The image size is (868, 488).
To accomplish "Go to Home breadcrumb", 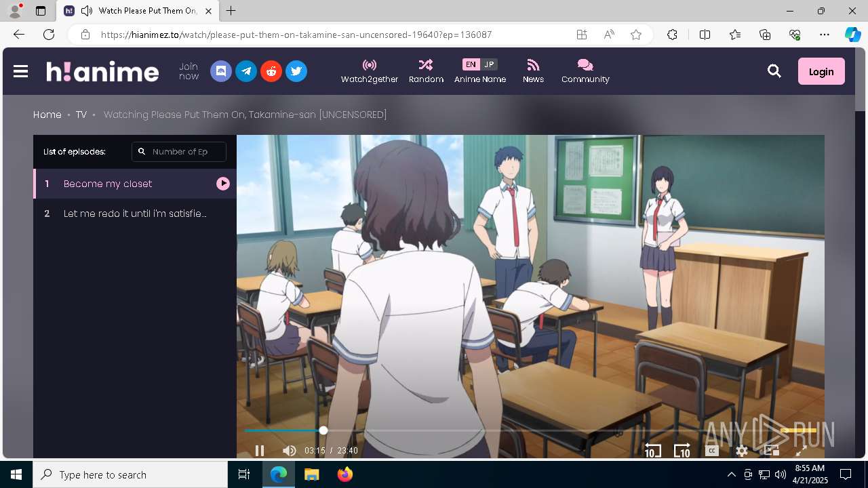I will pyautogui.click(x=47, y=115).
